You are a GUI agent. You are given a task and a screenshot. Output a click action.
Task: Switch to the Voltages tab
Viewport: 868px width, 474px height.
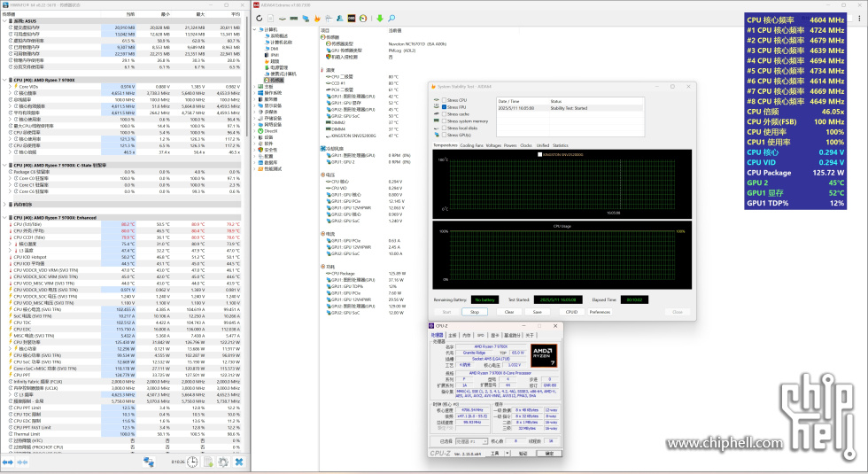493,145
